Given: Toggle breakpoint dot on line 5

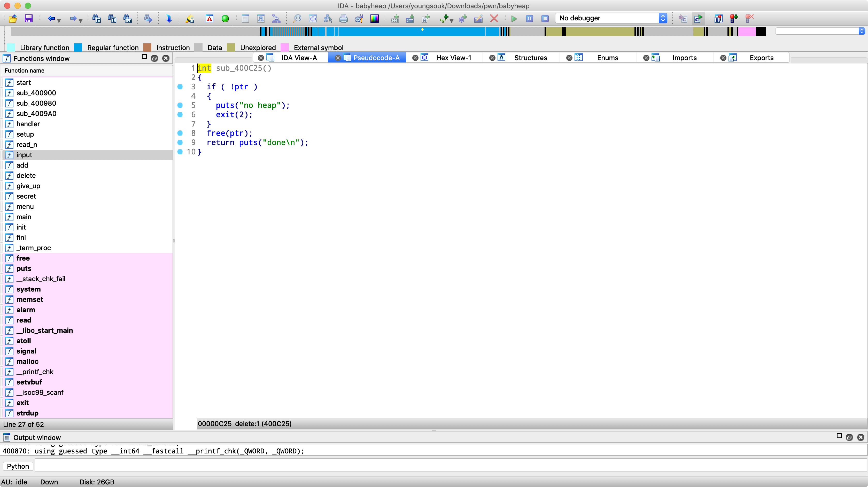Looking at the screenshot, I should [x=180, y=105].
